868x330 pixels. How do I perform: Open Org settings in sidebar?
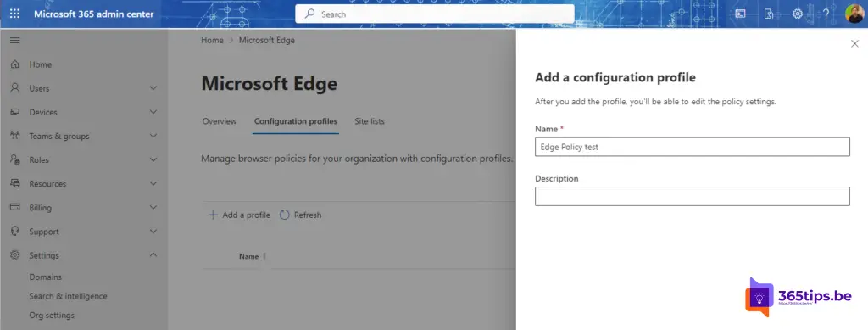point(52,316)
